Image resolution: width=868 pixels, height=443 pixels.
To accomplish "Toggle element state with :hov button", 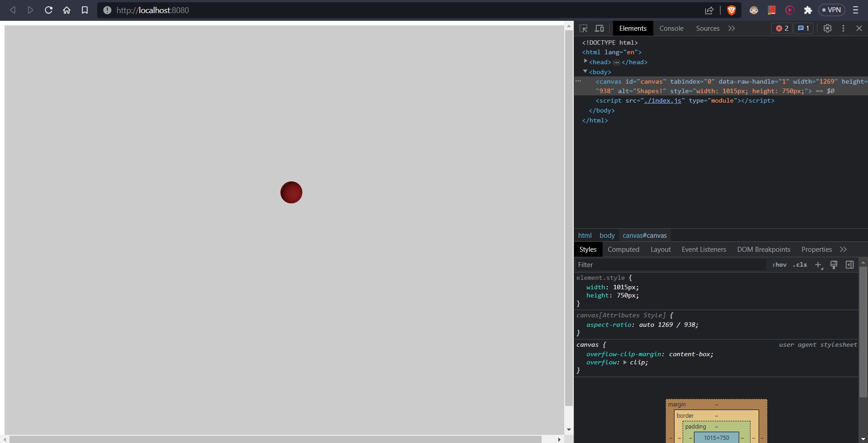I will [779, 265].
